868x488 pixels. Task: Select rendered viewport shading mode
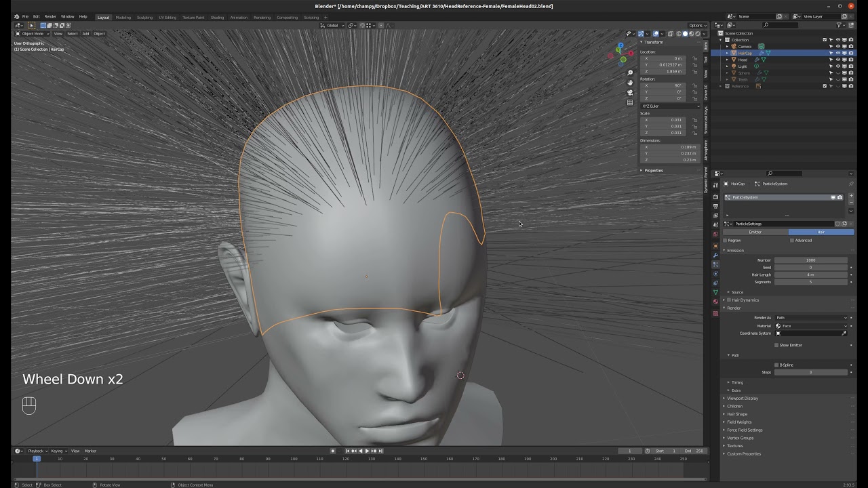[698, 34]
